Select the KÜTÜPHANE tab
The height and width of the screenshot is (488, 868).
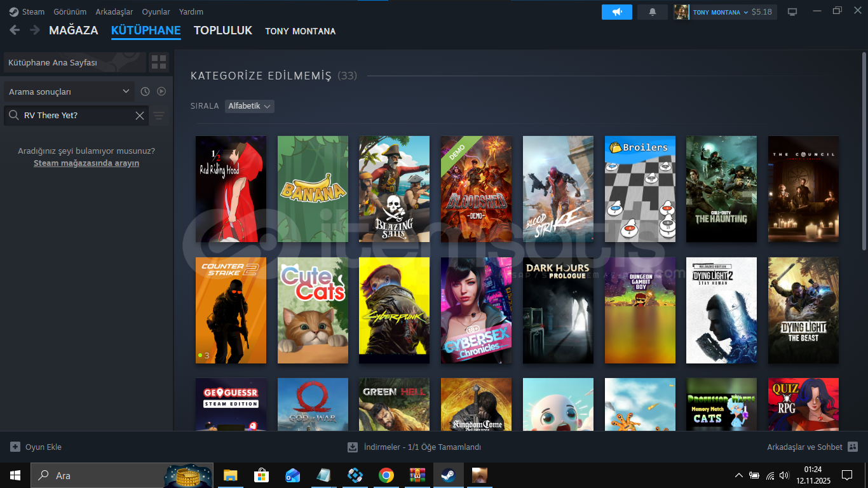[x=146, y=30]
